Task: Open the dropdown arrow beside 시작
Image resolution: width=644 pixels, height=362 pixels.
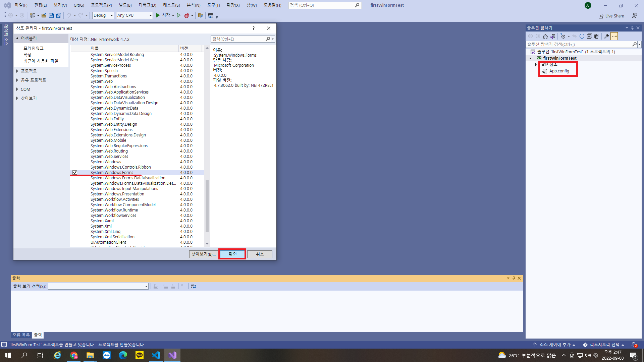Action: tap(173, 15)
